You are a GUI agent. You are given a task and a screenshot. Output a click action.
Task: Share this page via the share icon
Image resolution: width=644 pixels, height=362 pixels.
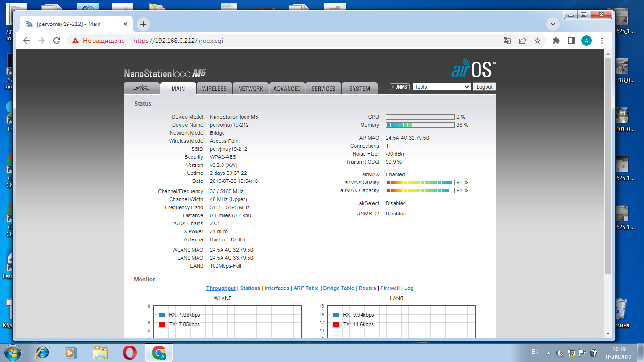coord(522,41)
